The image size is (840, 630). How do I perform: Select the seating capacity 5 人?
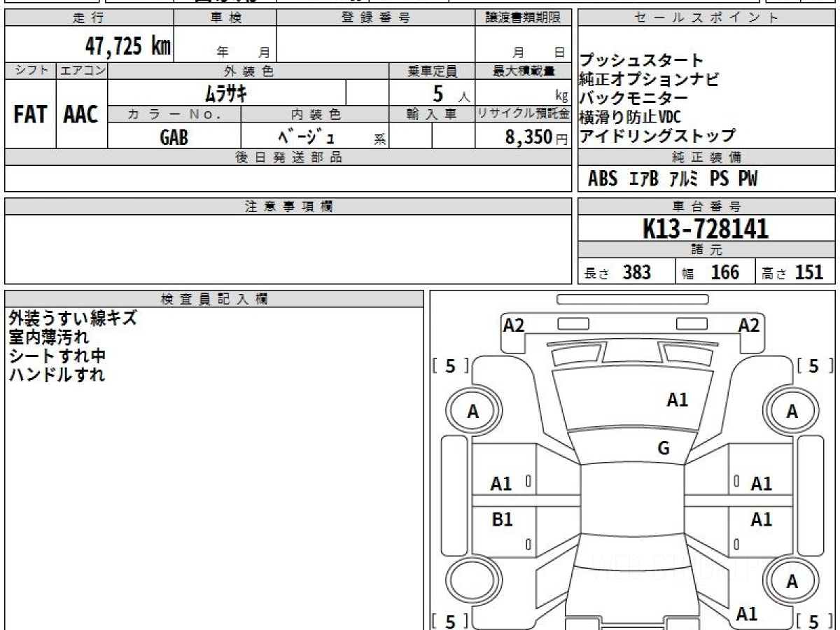pos(451,92)
